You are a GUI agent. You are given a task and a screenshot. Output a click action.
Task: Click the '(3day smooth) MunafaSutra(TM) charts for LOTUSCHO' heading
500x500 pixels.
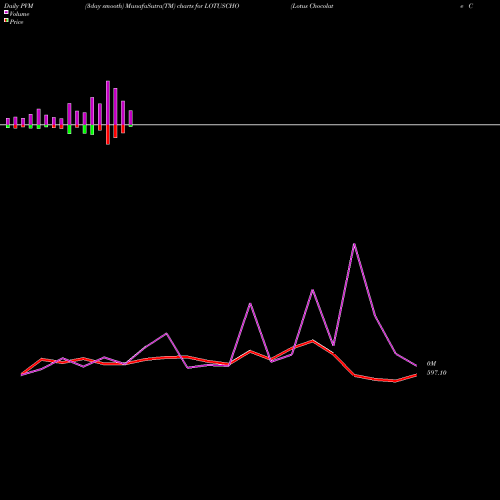[162, 6]
